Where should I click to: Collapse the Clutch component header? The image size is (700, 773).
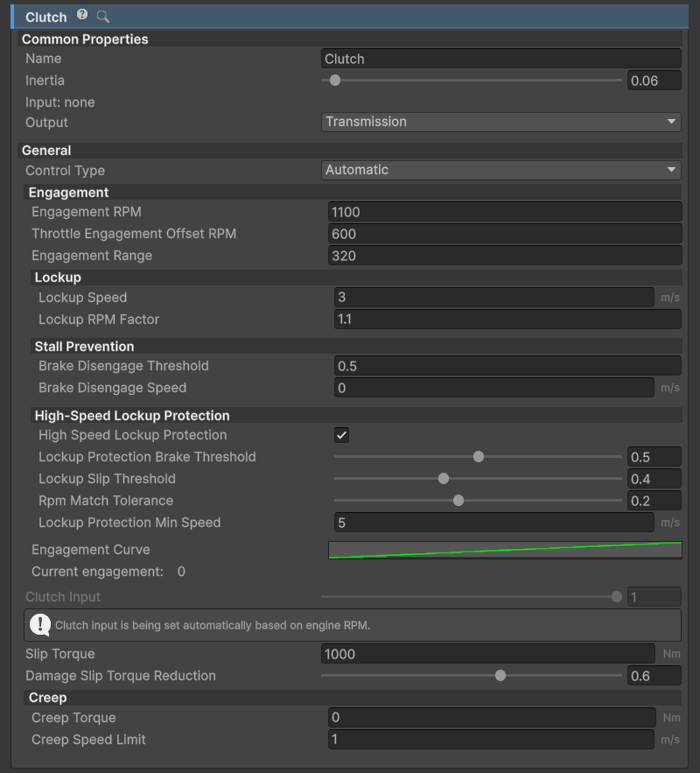coord(350,17)
